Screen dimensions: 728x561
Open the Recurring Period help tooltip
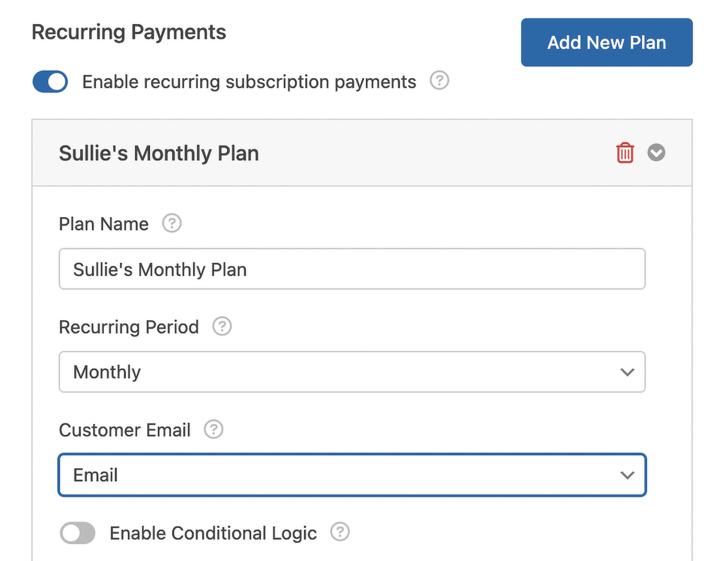(222, 326)
